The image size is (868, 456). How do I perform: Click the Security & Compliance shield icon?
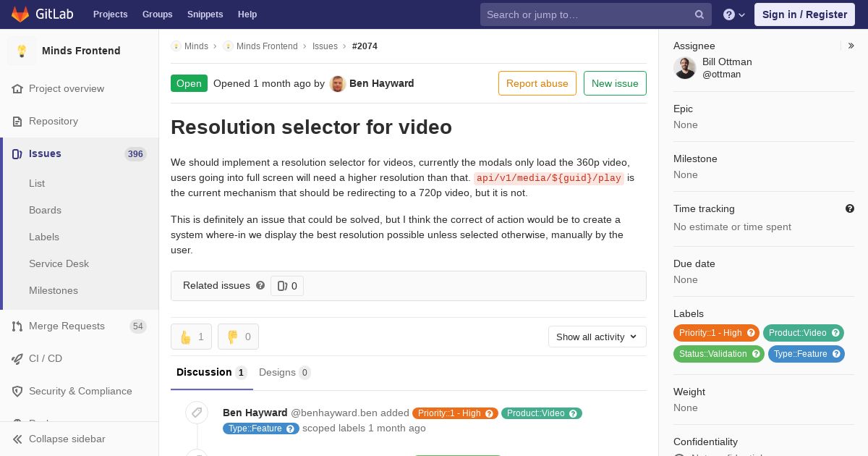(x=17, y=391)
